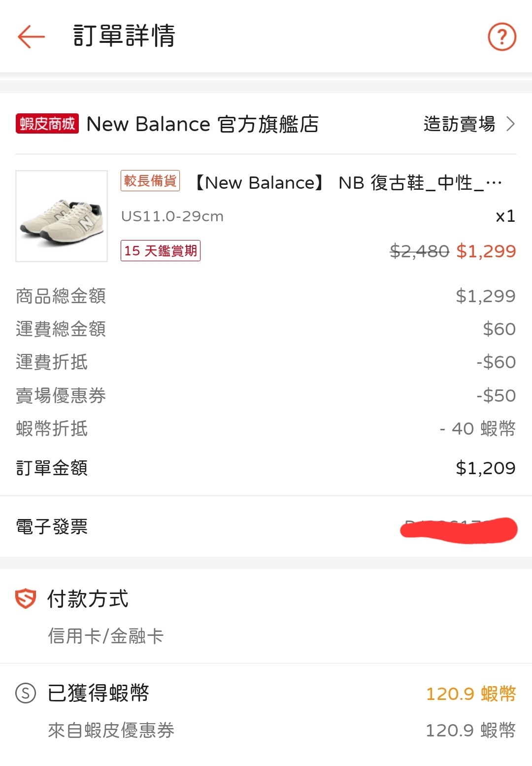Tap the redacted invoice number

[x=459, y=529]
